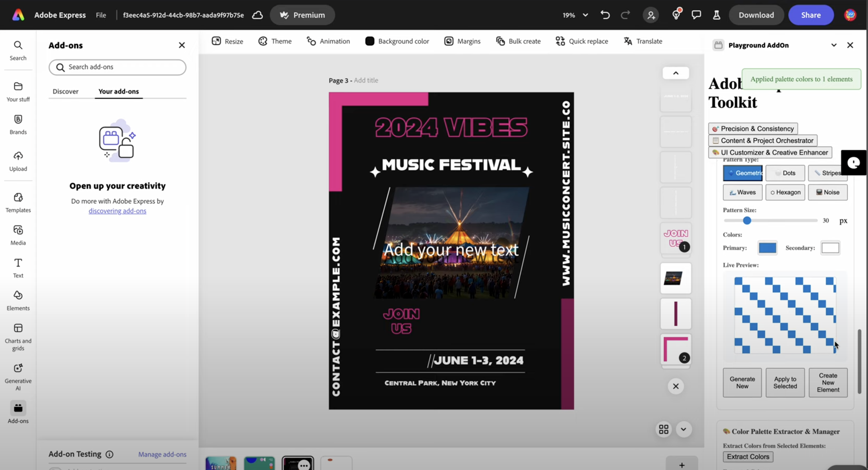Select the Waves pattern type
Screen dimensions: 868x470
point(742,192)
